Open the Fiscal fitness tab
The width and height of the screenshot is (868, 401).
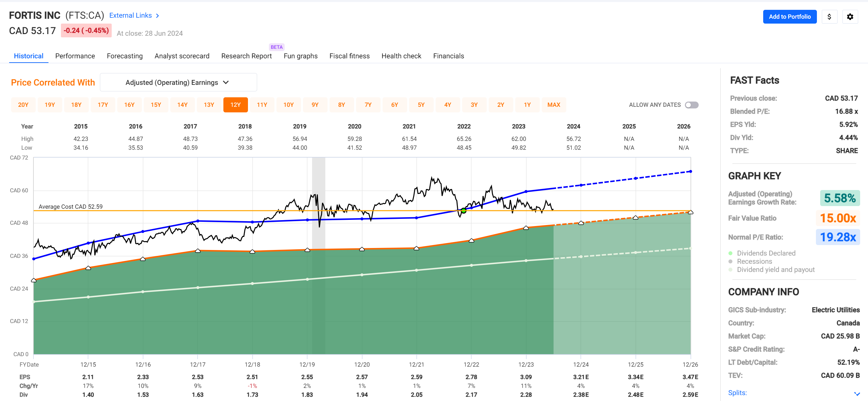(349, 56)
